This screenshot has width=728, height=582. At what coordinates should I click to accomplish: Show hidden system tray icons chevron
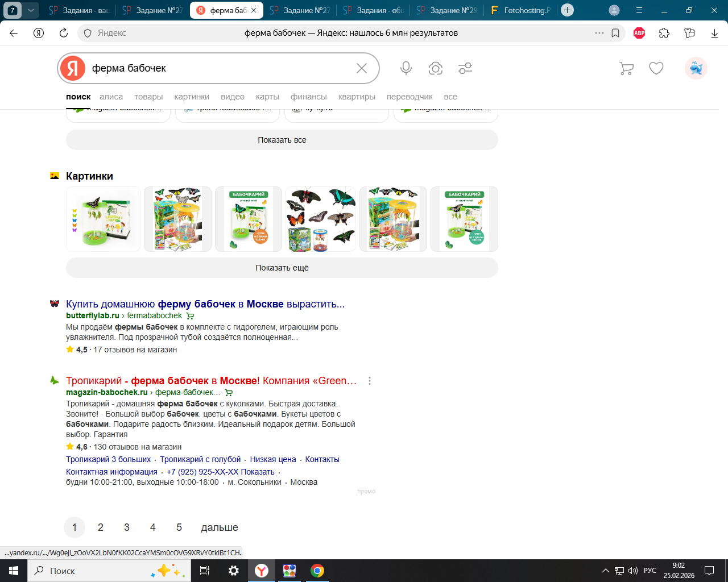605,571
